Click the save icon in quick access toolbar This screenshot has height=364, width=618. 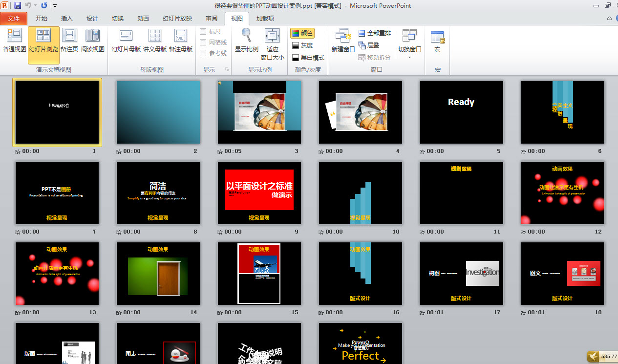coord(18,6)
